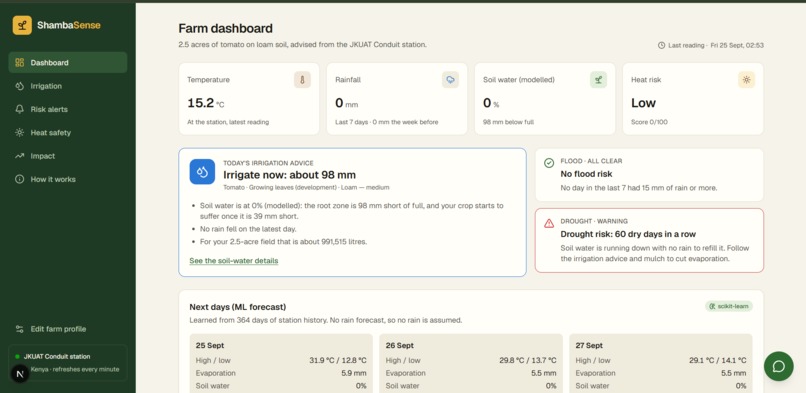Click the Rainfall 0 mm card
This screenshot has height=393, width=806.
(397, 99)
